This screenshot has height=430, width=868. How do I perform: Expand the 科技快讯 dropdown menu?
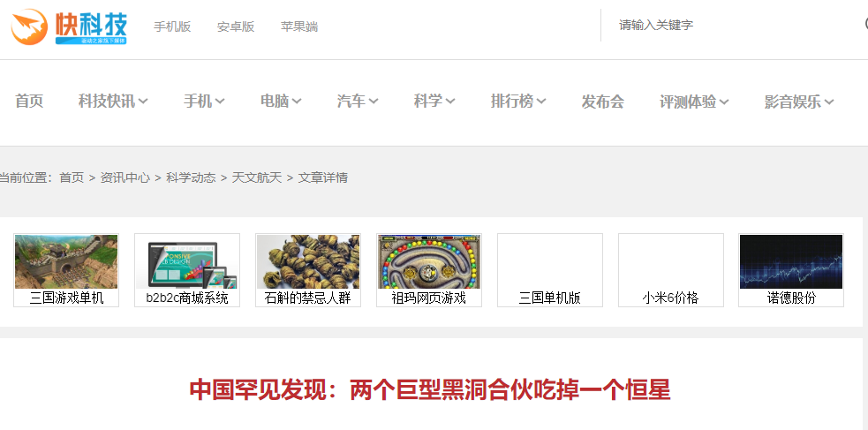click(x=113, y=102)
